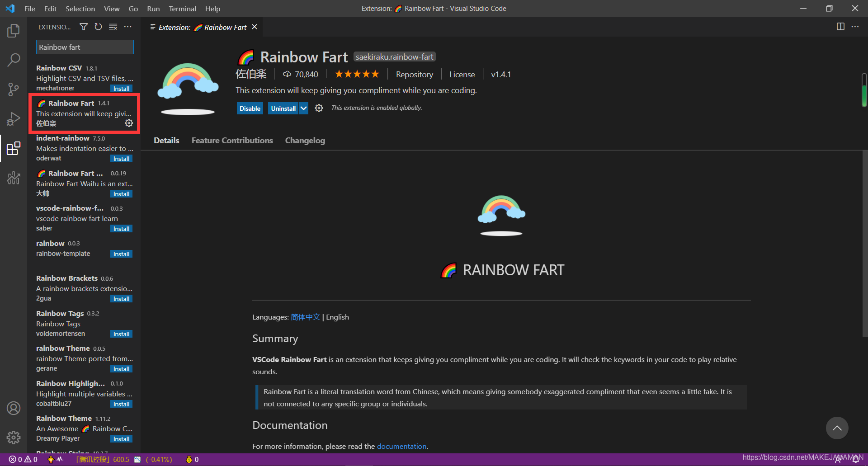This screenshot has width=868, height=466.
Task: Close the Rainbow Fart extension tab
Action: click(255, 27)
